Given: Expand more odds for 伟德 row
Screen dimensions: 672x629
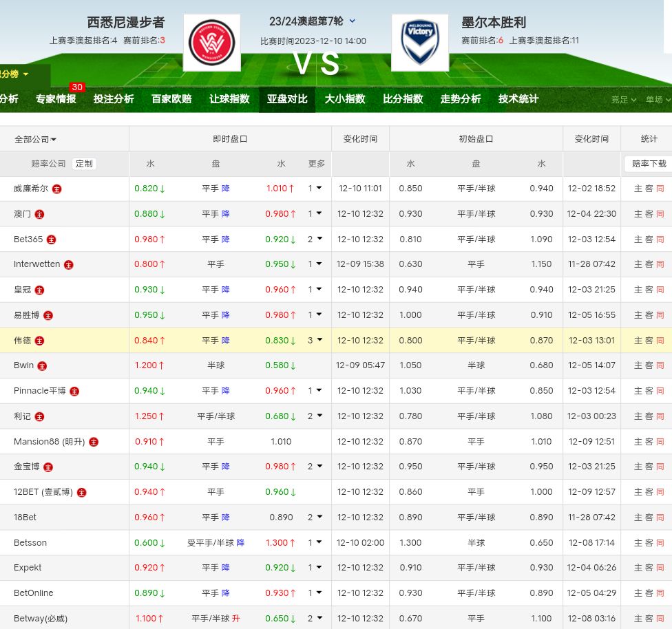Looking at the screenshot, I should [315, 340].
